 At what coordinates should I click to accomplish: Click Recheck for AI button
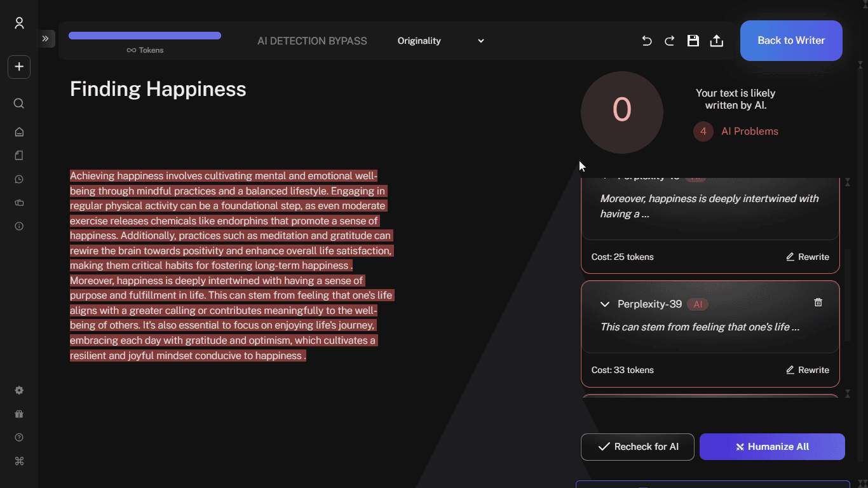(x=637, y=447)
